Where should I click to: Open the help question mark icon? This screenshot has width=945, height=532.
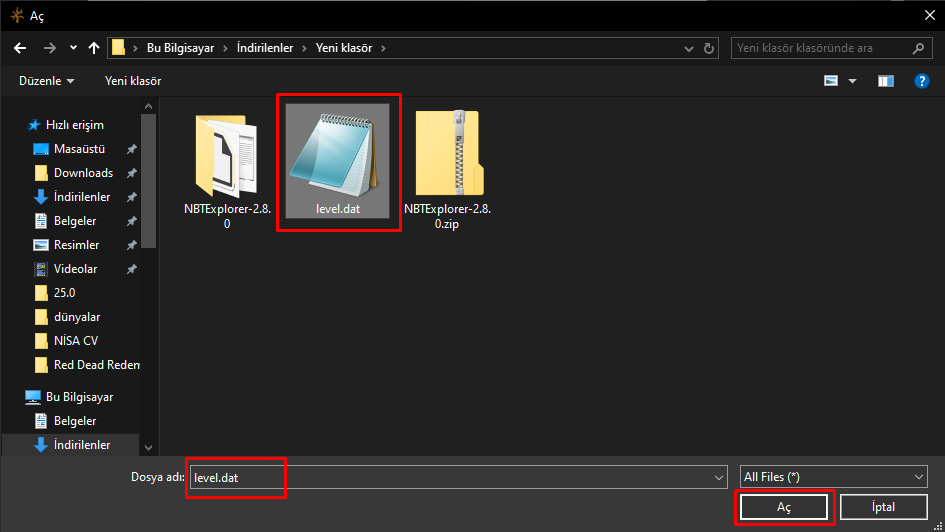pyautogui.click(x=922, y=81)
